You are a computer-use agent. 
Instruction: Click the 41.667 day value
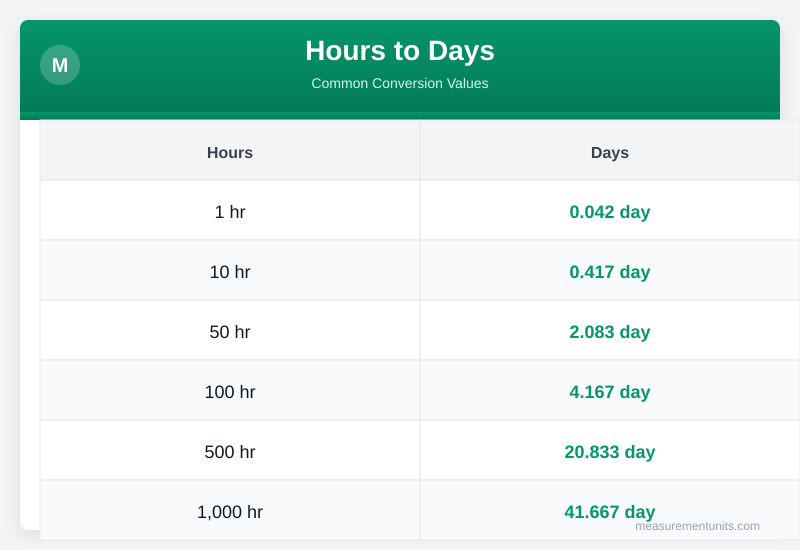[610, 512]
